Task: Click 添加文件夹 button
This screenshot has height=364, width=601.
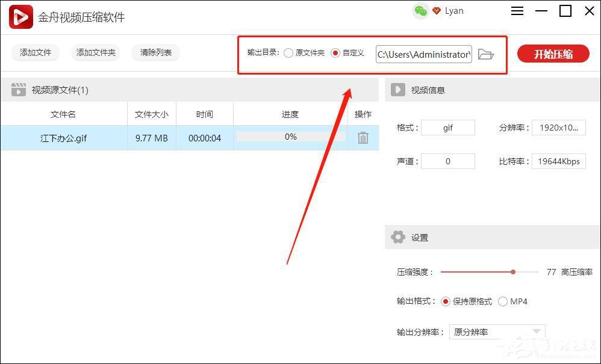Action: (x=96, y=52)
